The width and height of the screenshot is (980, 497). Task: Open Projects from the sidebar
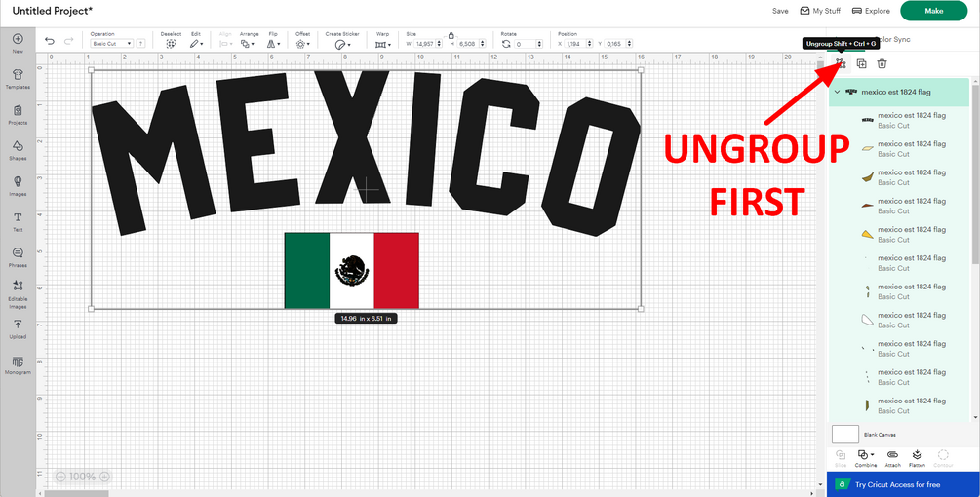pos(18,114)
